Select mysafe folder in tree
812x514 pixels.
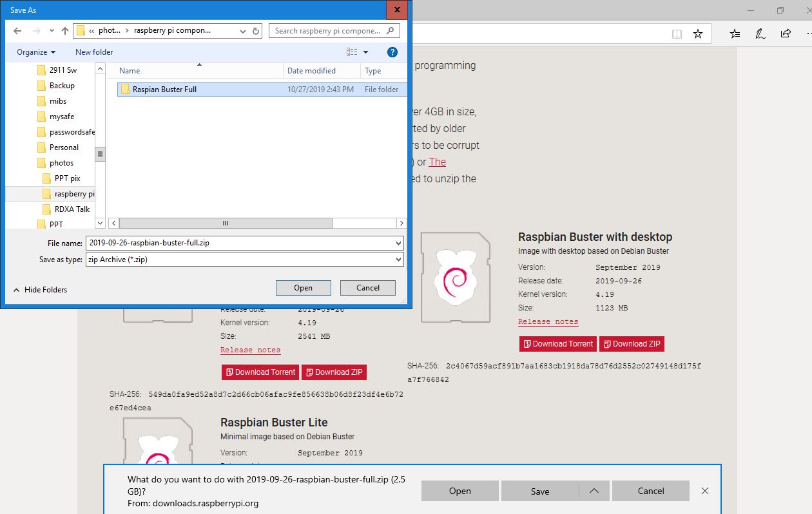[x=62, y=117]
